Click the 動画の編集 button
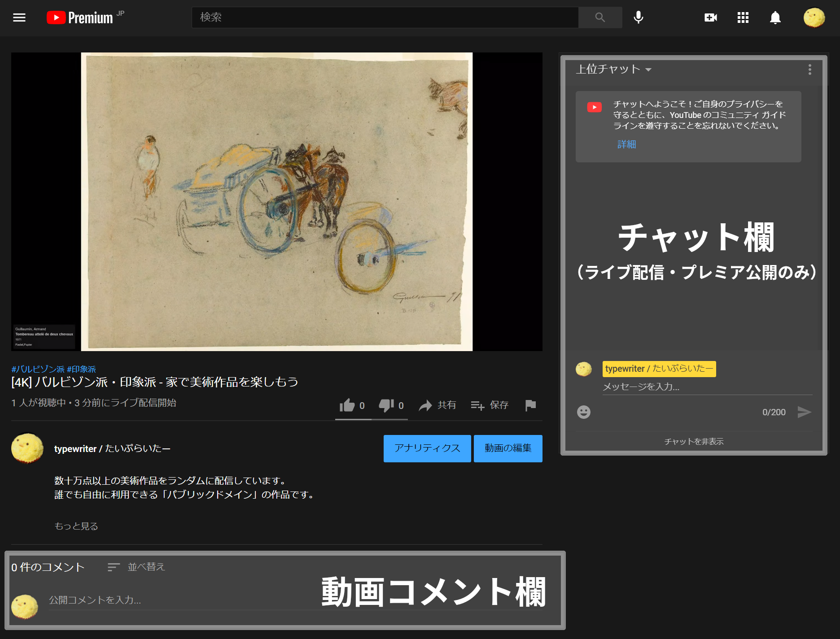 (508, 448)
